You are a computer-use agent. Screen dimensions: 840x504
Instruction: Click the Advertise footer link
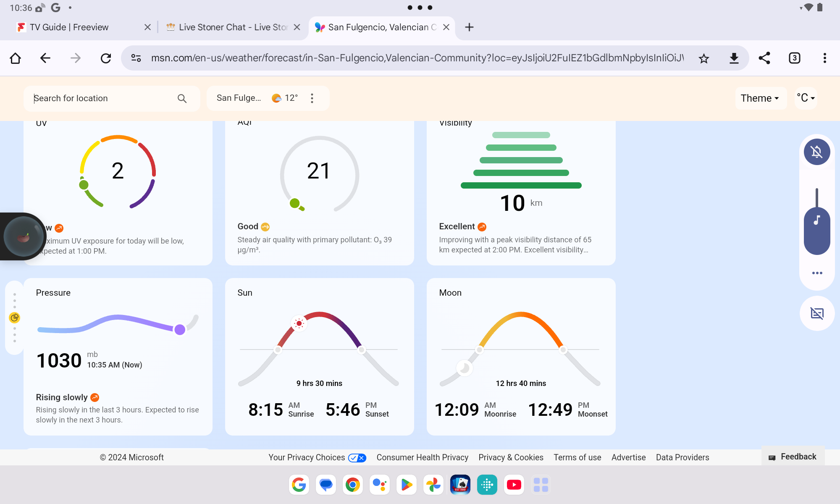628,457
